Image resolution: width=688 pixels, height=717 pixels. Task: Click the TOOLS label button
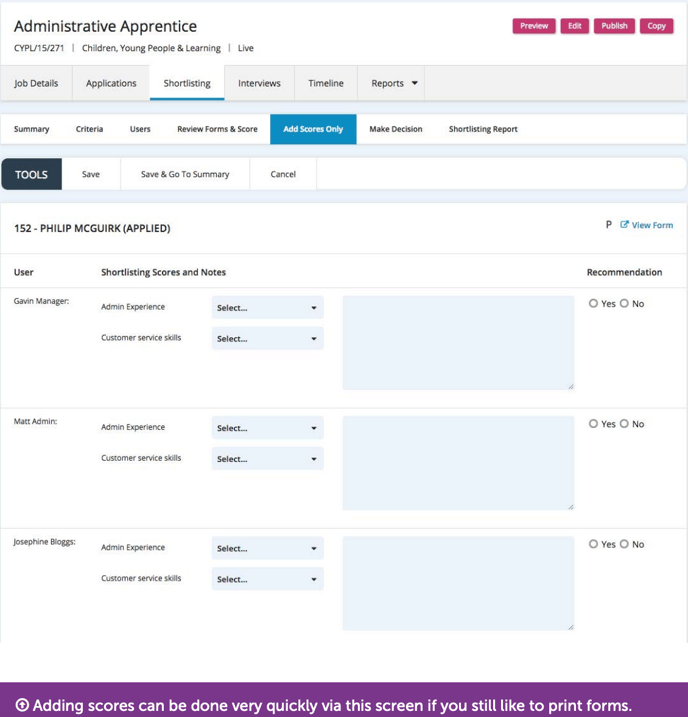(32, 174)
